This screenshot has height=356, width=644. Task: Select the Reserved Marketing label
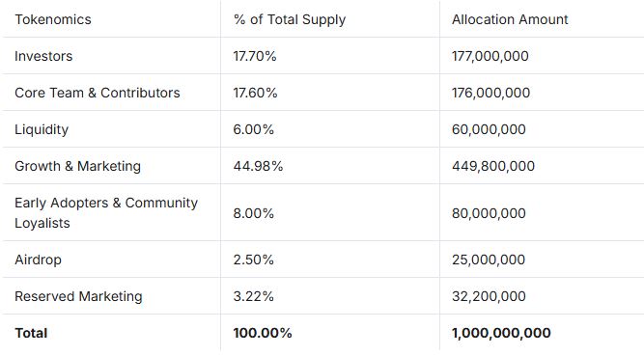click(78, 296)
